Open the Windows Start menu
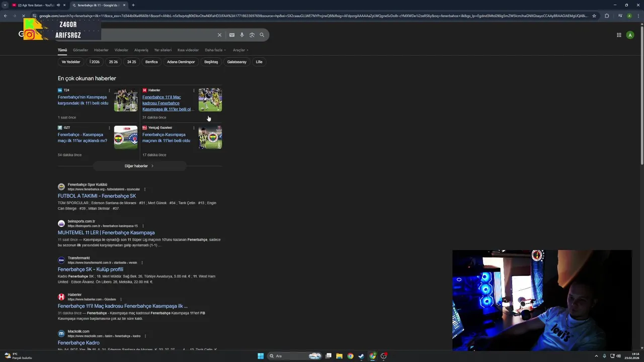Image resolution: width=644 pixels, height=362 pixels. 261,356
